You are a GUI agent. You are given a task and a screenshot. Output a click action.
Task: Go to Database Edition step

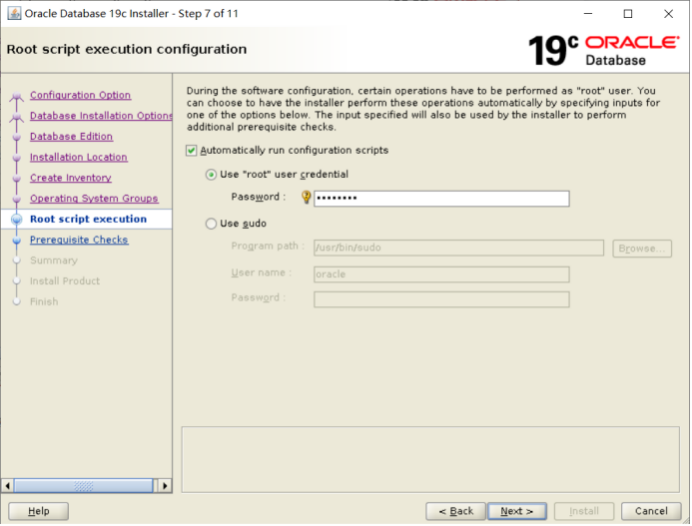point(71,136)
